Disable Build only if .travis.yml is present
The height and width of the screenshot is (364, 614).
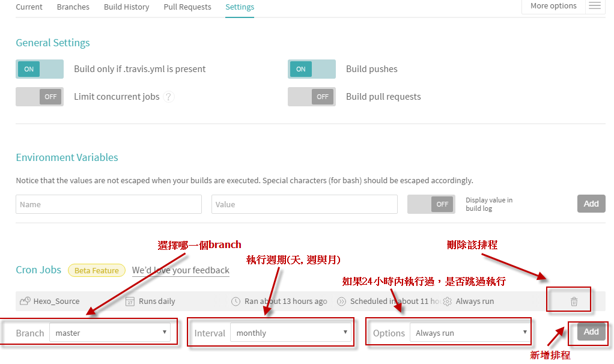click(x=39, y=69)
